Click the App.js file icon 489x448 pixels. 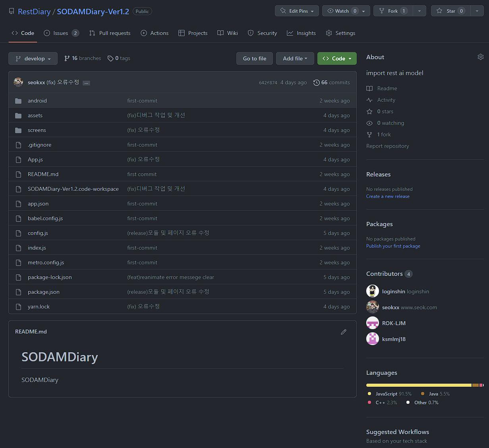tap(18, 159)
